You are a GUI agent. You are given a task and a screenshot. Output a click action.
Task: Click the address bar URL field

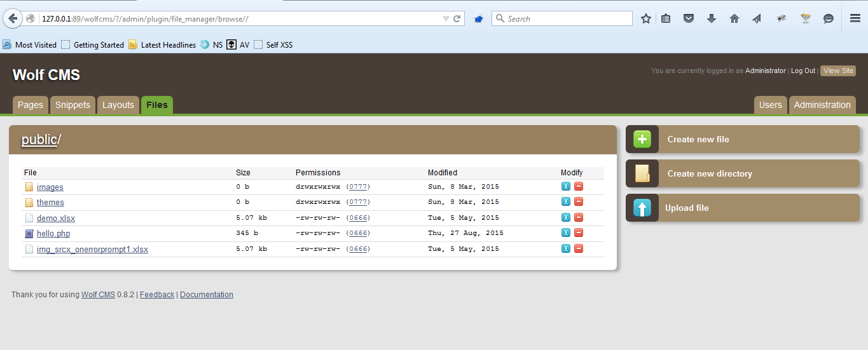(240, 18)
